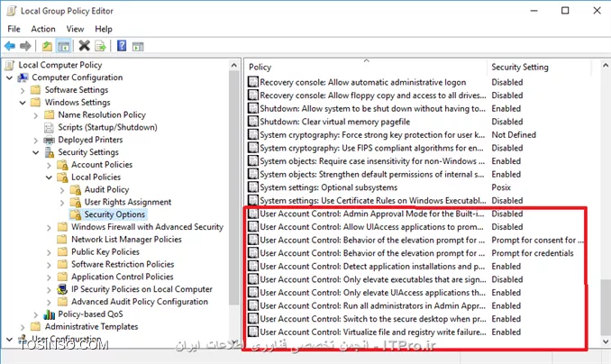
Task: Click IP Security Policies node icon
Action: (x=62, y=289)
